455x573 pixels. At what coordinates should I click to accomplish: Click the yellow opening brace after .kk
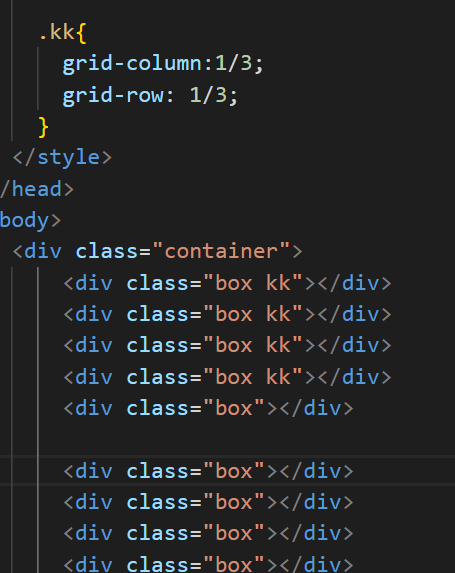tap(81, 33)
